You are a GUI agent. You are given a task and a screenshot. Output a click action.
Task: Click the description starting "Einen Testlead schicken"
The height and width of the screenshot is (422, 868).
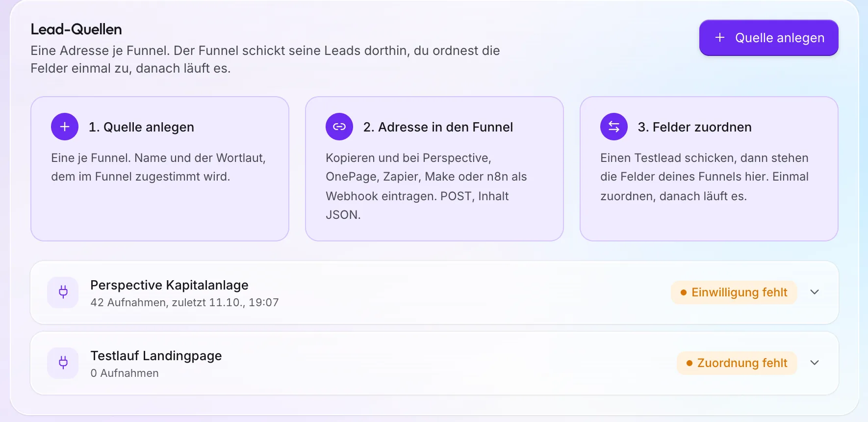pyautogui.click(x=704, y=177)
